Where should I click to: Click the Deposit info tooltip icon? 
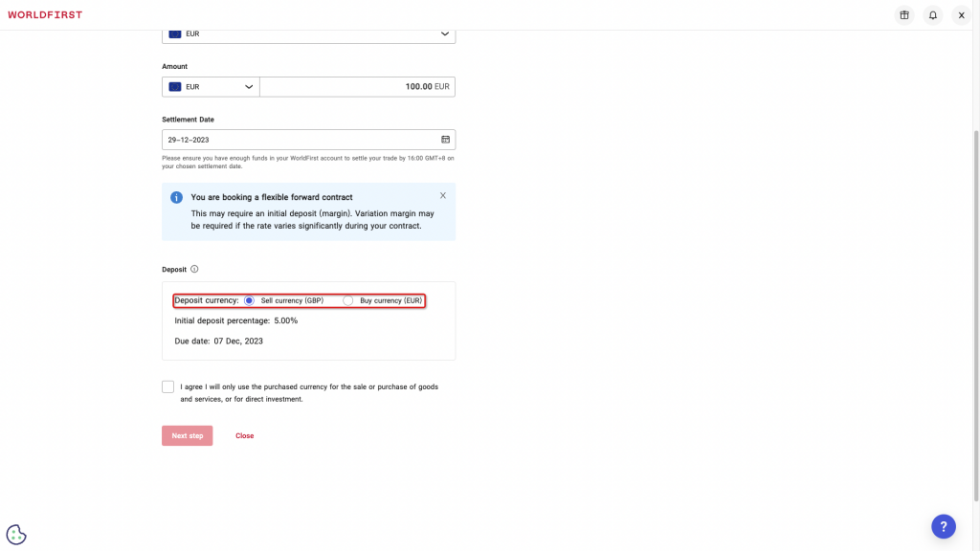194,270
